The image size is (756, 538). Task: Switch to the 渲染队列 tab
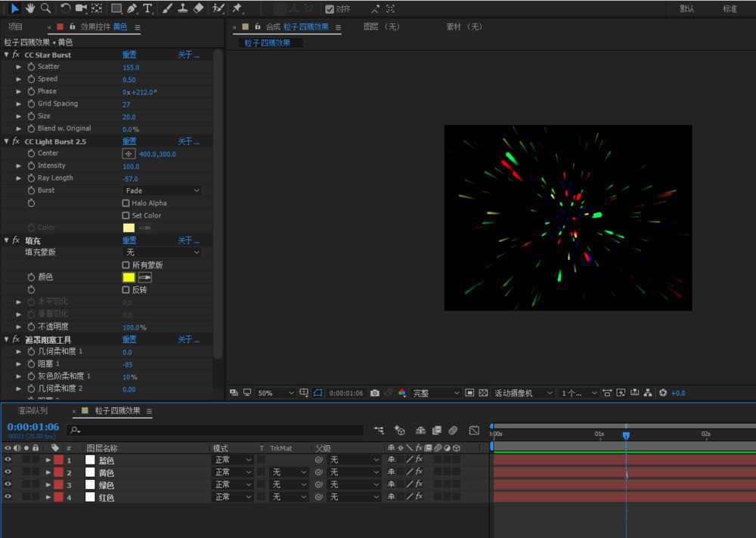point(33,411)
